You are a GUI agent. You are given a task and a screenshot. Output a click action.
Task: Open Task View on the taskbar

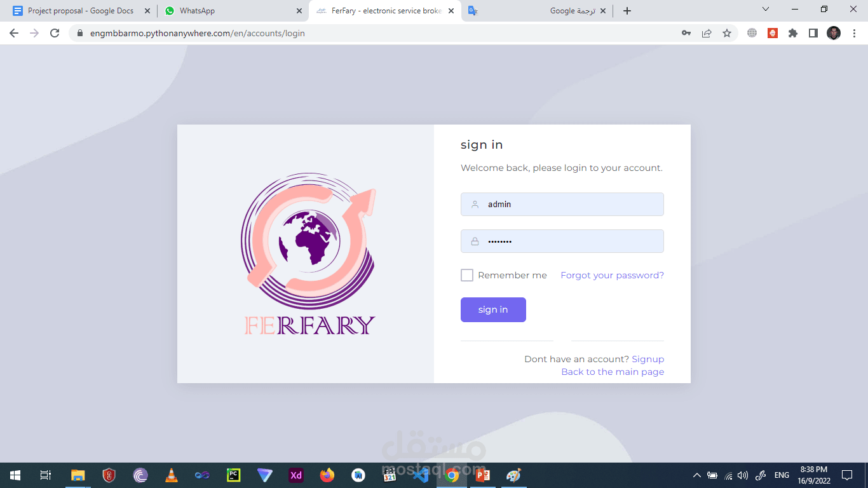click(46, 475)
